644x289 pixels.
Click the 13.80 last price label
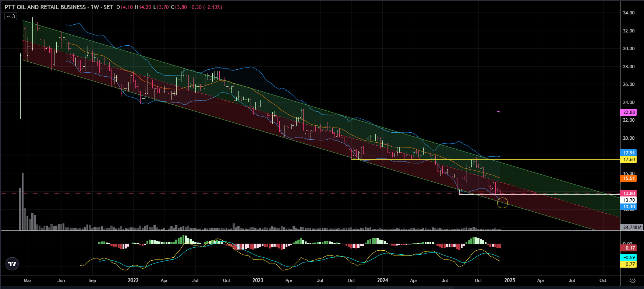(629, 193)
